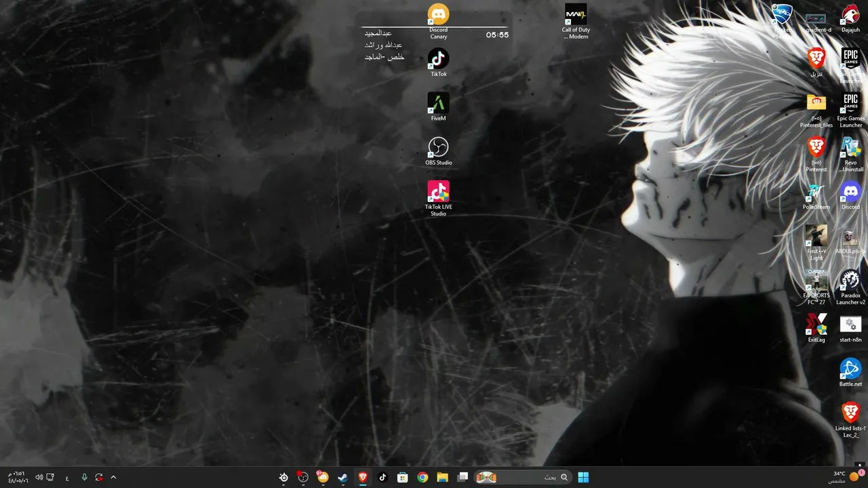Switch the Arabic input language indicator
The image size is (868, 488).
point(67,477)
